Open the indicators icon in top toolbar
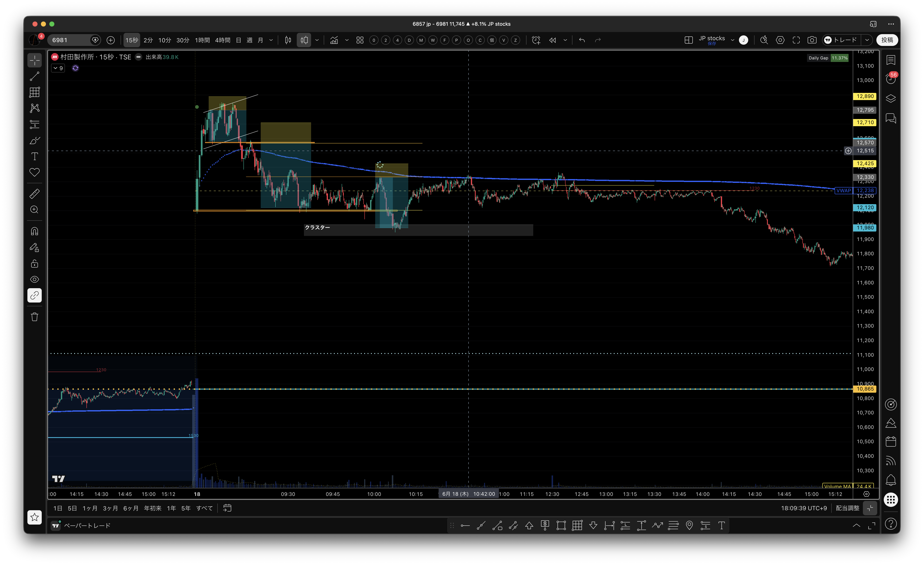Screen dimensions: 924x565 pos(334,40)
